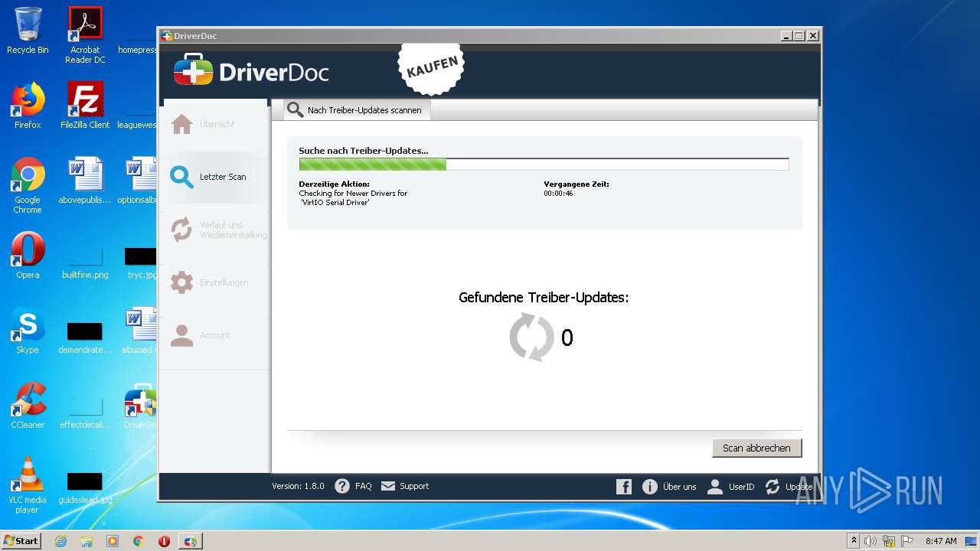The image size is (980, 551).
Task: Open FileZilla Client shortcut
Action: (85, 106)
